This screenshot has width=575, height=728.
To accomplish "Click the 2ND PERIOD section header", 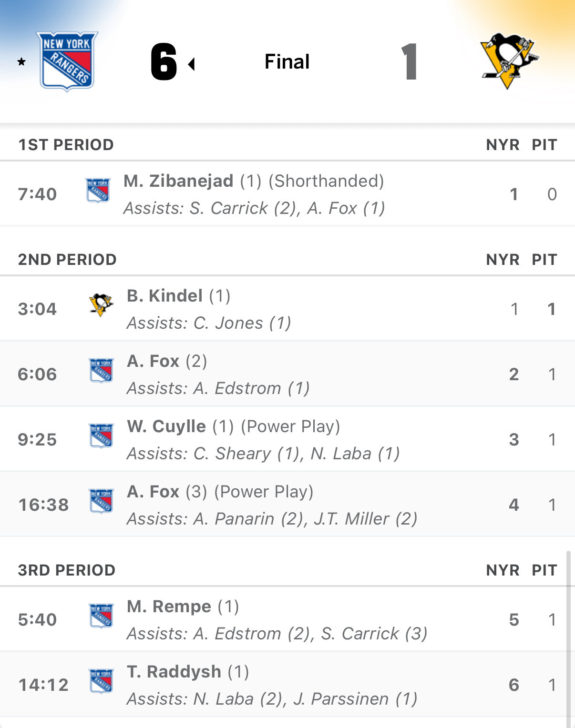I will click(67, 260).
